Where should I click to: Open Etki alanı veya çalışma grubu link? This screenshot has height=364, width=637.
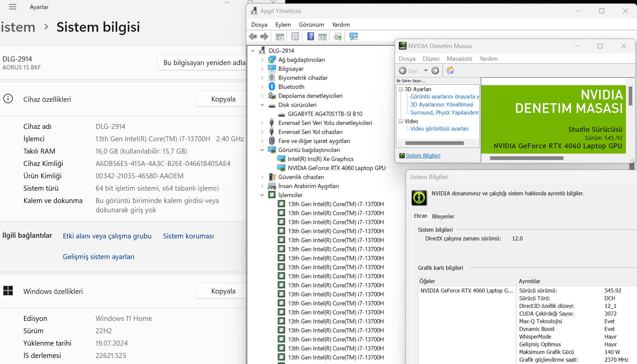(x=107, y=236)
